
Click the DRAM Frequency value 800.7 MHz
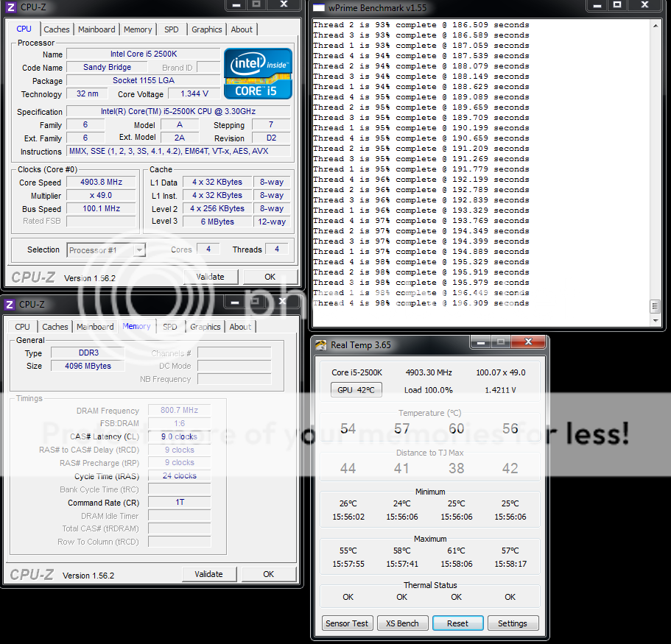[x=179, y=410]
